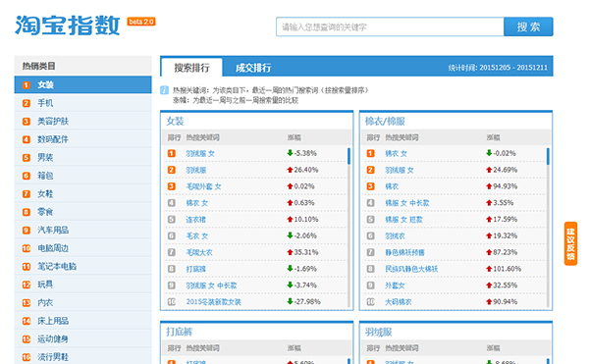Select 零食 category in sidebar

83,212
